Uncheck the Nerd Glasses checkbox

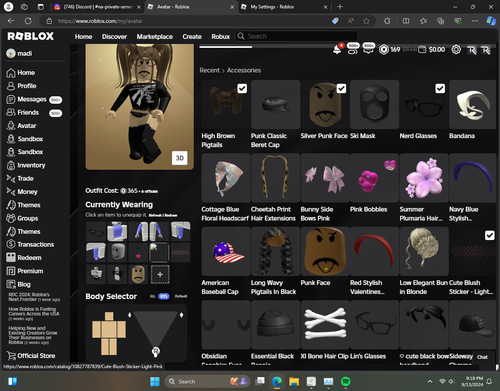point(440,88)
